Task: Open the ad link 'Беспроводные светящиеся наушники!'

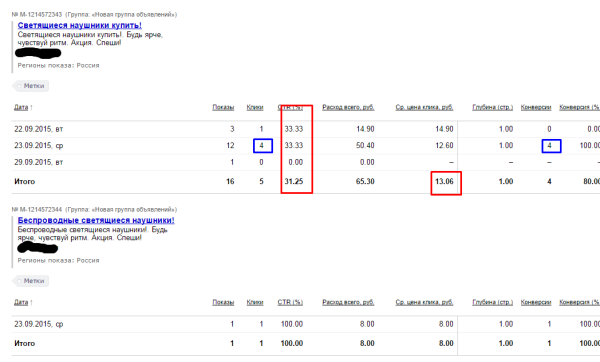Action: [96, 220]
